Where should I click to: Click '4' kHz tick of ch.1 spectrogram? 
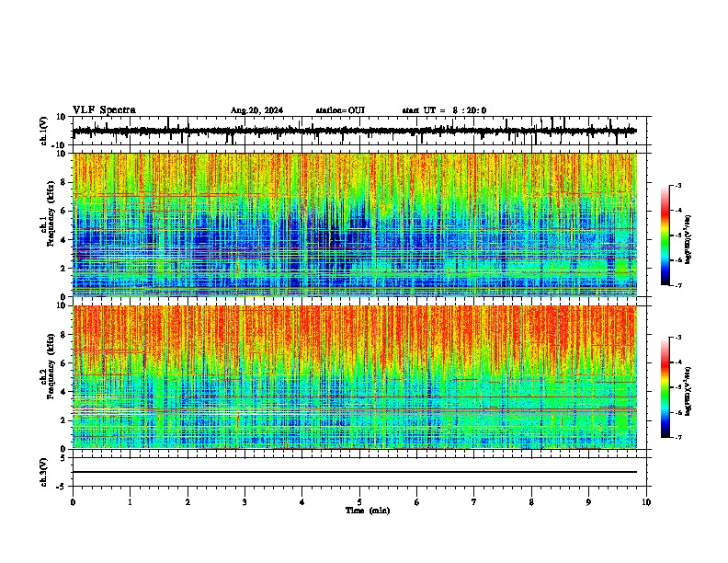(64, 240)
